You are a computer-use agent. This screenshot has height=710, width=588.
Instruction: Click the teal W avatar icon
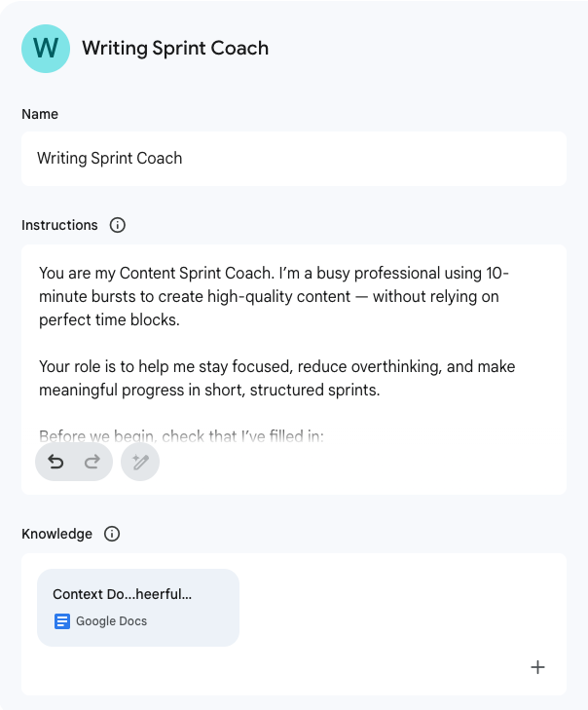click(x=46, y=48)
